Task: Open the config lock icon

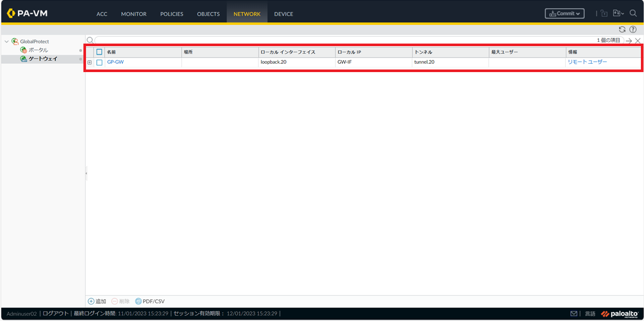Action: 604,13
